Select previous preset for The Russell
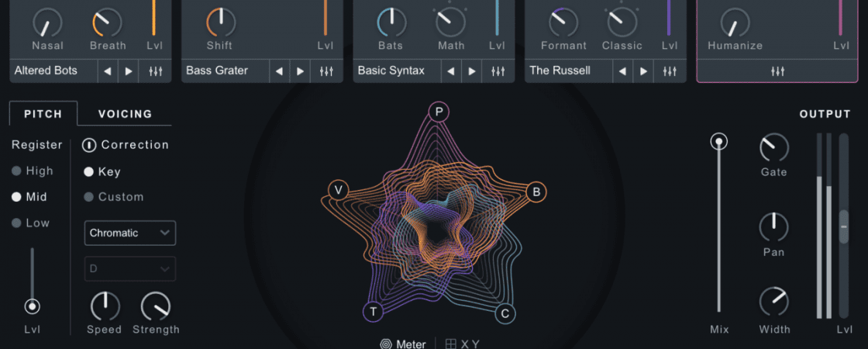Viewport: 868px width, 349px height. (623, 71)
